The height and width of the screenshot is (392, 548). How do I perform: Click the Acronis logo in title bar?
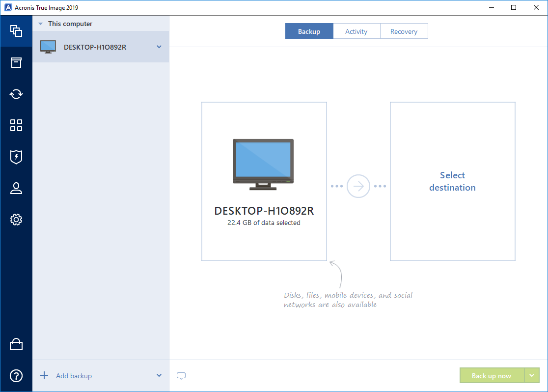pyautogui.click(x=8, y=7)
